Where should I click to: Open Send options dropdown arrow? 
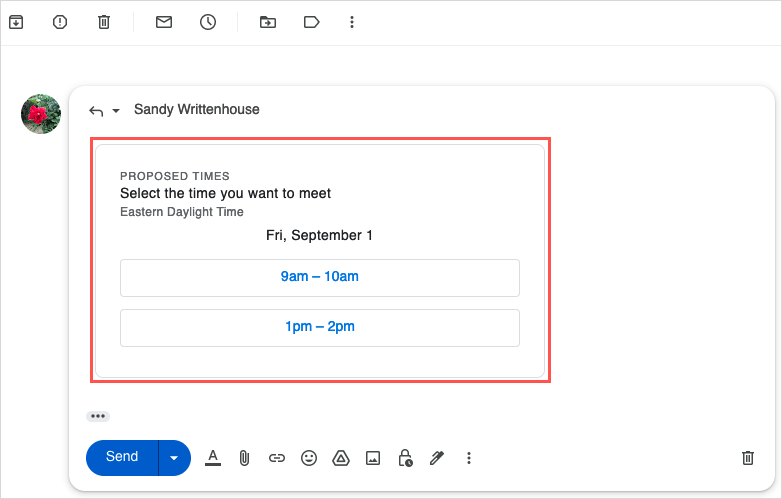coord(175,457)
